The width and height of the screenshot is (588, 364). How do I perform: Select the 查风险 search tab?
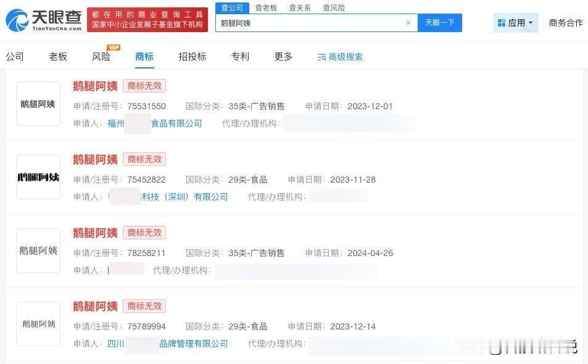click(334, 7)
